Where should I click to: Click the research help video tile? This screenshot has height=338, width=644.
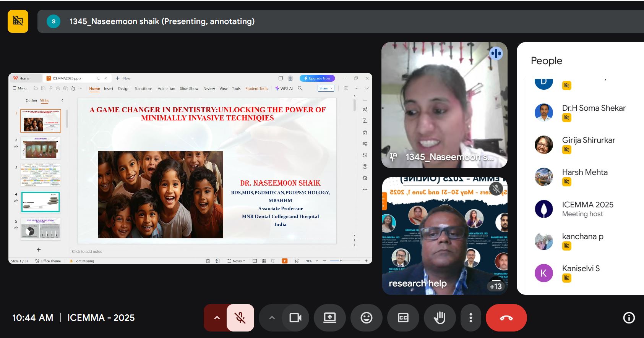pos(444,236)
